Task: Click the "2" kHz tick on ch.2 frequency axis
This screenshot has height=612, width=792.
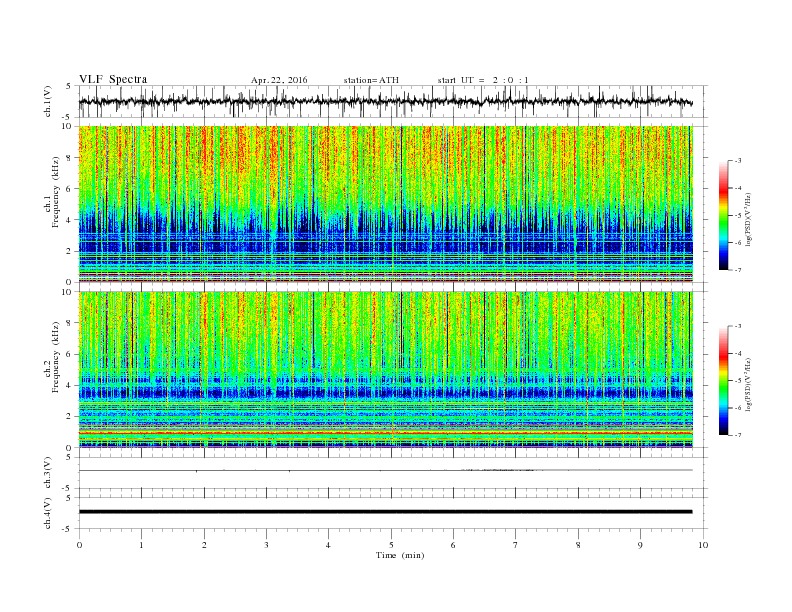Action: (69, 417)
